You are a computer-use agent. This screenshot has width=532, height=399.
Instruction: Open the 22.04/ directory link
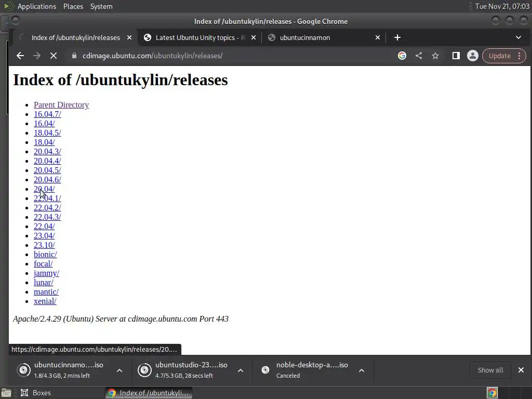click(44, 227)
